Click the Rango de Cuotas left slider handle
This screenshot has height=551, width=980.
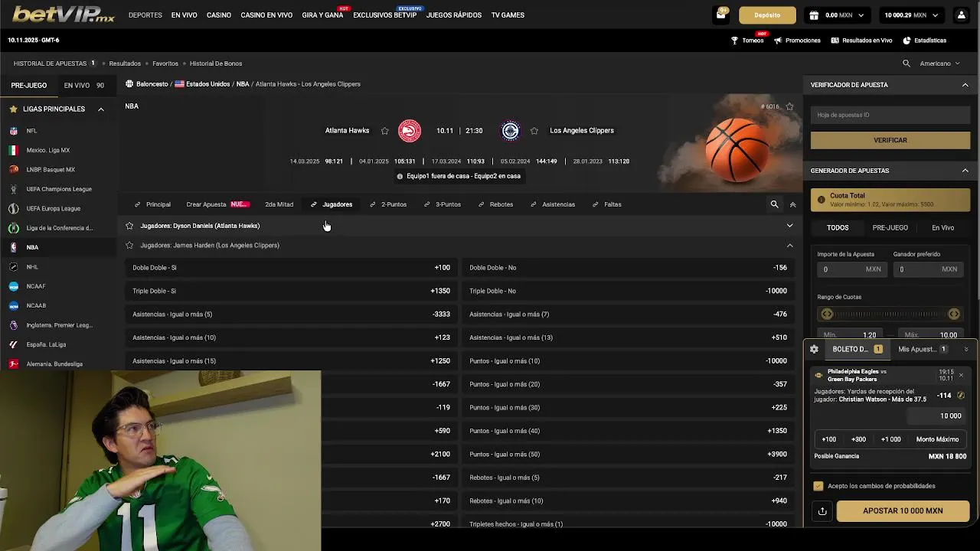pos(827,314)
